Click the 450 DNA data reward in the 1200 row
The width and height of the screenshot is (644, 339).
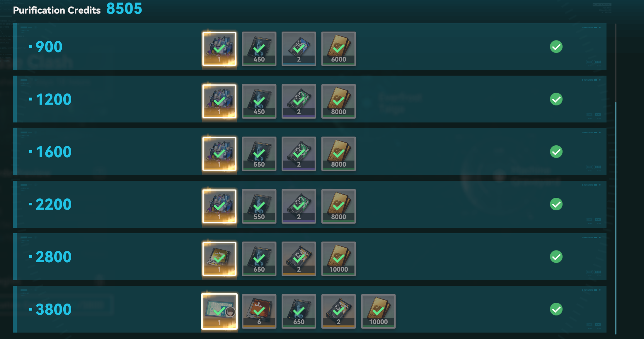[x=259, y=101]
